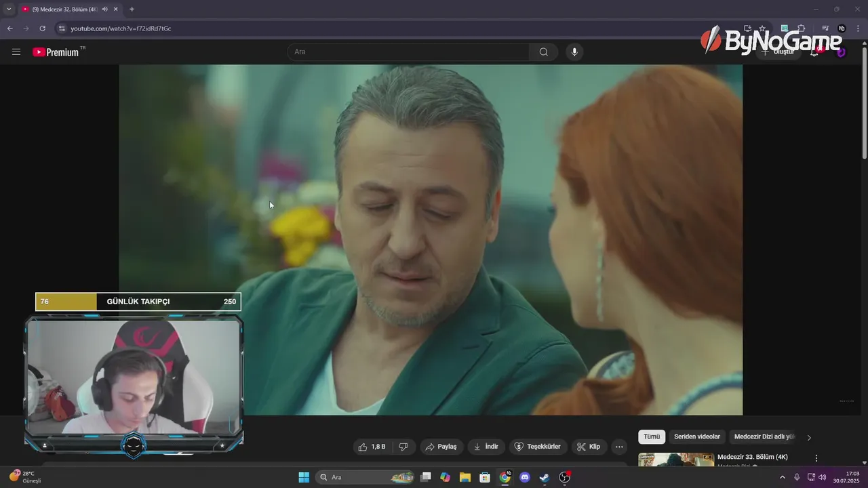Click the Teşekkürler button
This screenshot has width=868, height=488.
(538, 447)
